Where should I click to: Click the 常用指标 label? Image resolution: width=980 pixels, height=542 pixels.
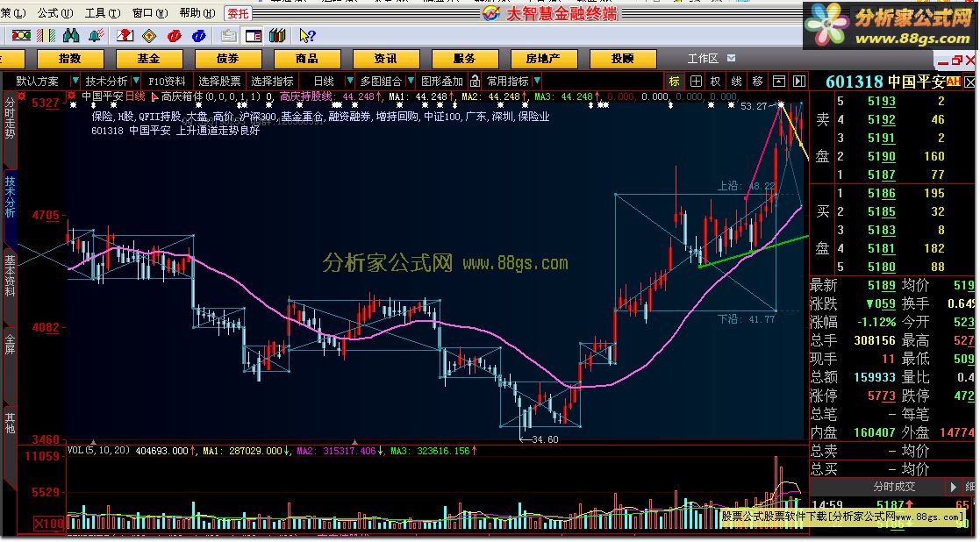pyautogui.click(x=508, y=82)
